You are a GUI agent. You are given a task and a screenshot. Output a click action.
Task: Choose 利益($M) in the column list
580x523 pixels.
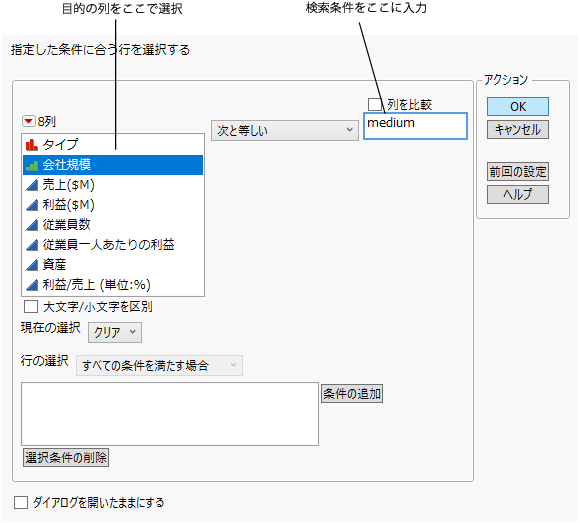[x=113, y=205]
